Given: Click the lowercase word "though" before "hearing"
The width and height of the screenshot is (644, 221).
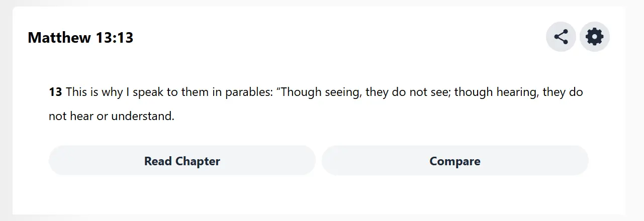Looking at the screenshot, I should pos(473,92).
